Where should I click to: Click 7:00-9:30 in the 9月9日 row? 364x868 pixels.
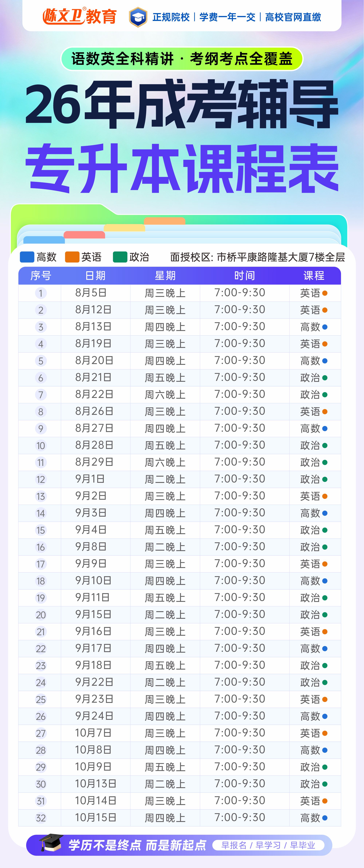pos(240,563)
